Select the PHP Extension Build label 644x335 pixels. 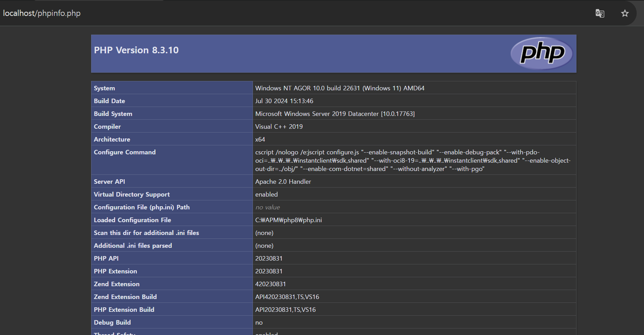tap(124, 310)
